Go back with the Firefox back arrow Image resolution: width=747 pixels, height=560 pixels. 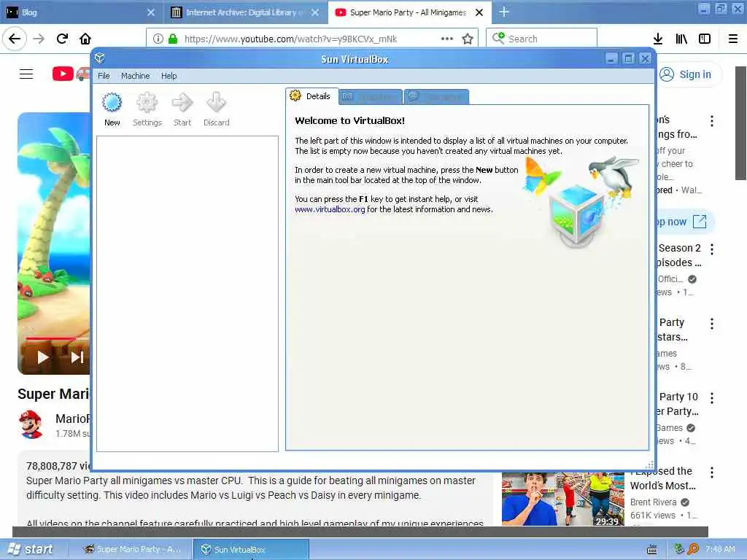click(x=15, y=39)
